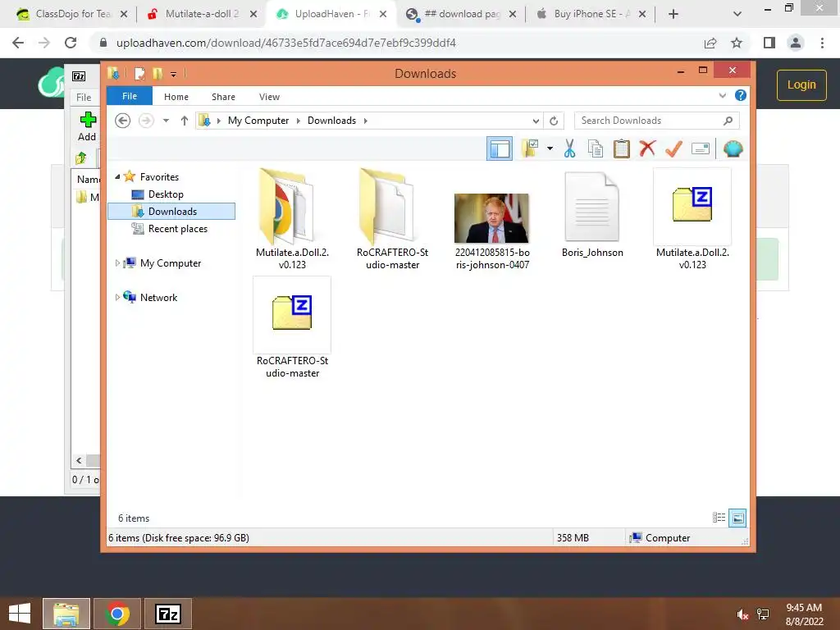
Task: Switch to ClassDojo for Teachers browser tab
Action: (72, 14)
